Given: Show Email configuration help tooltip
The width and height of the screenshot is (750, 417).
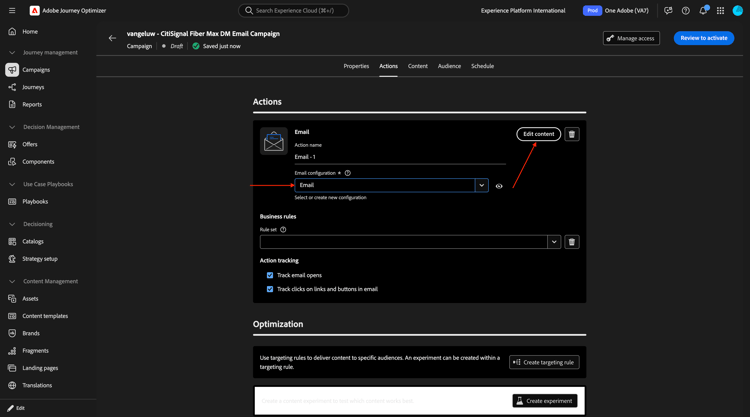Looking at the screenshot, I should 348,173.
